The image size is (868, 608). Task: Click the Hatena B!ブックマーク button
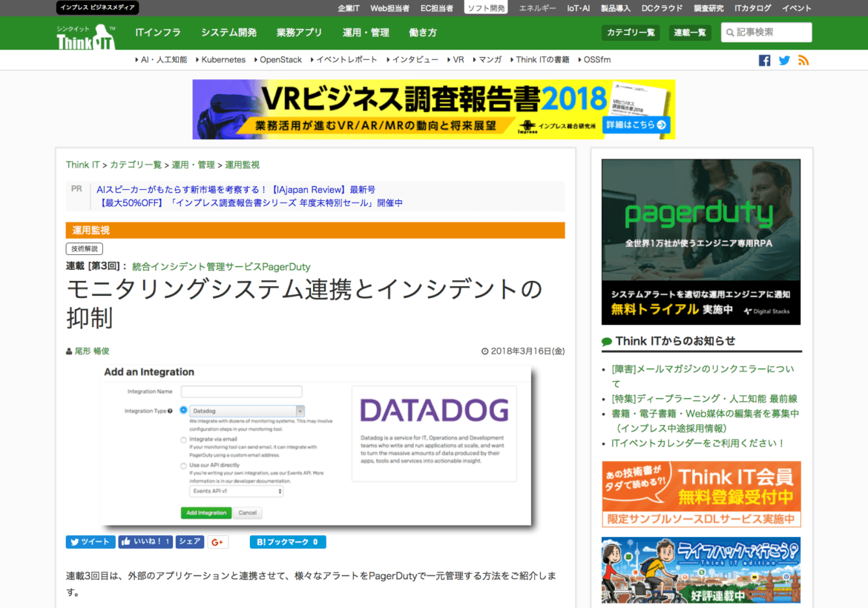pos(287,542)
